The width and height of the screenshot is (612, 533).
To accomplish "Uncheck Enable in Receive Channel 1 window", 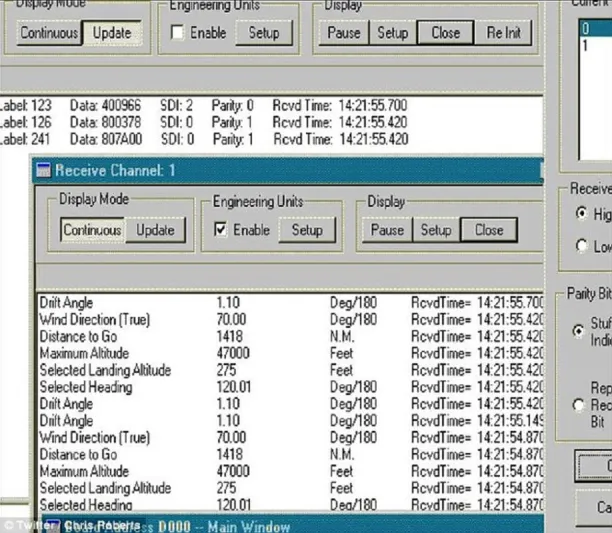I will 220,230.
